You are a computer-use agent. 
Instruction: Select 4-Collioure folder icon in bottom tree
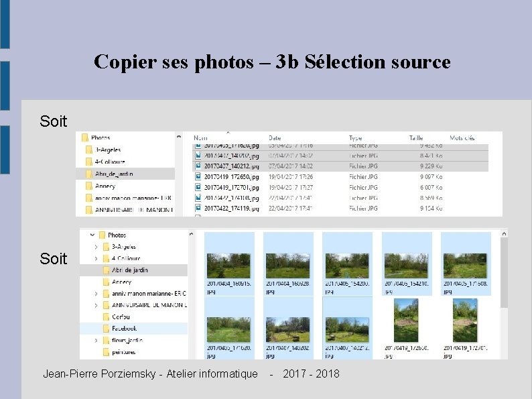click(x=106, y=258)
